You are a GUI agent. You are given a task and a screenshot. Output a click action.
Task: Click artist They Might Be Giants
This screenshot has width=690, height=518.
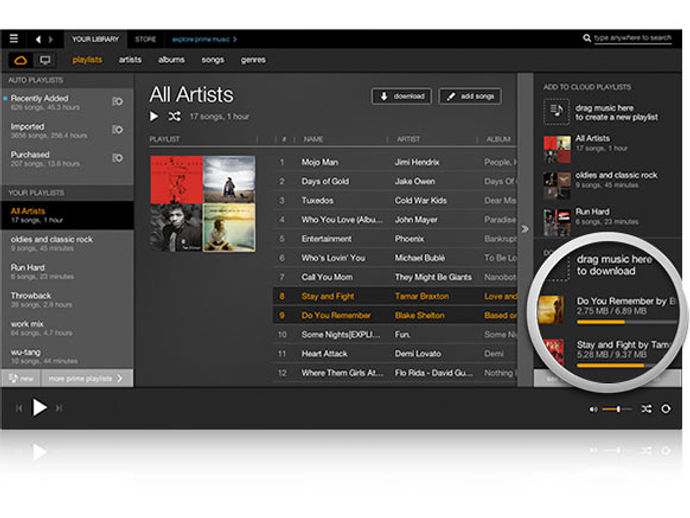[x=433, y=277]
